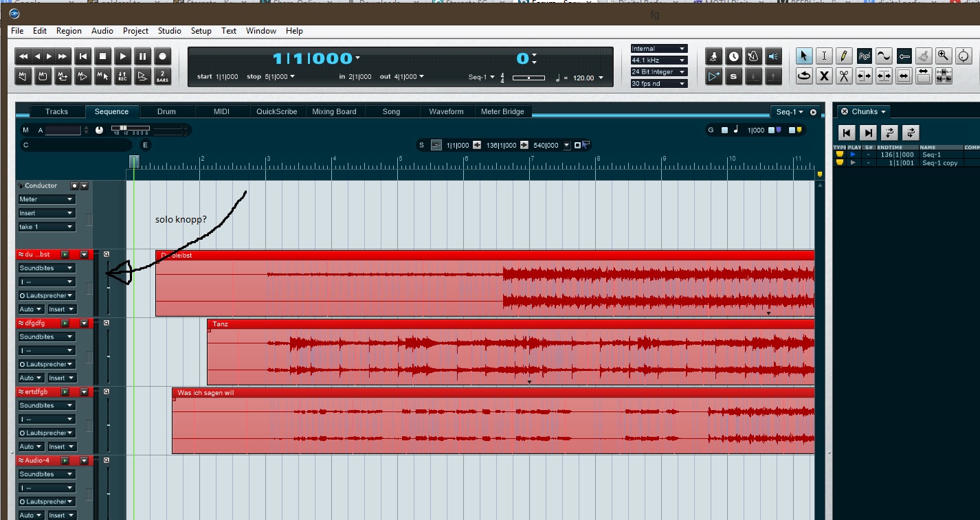Image resolution: width=980 pixels, height=520 pixels.
Task: Open Auto dropdown on ertdfgb track
Action: click(x=31, y=446)
